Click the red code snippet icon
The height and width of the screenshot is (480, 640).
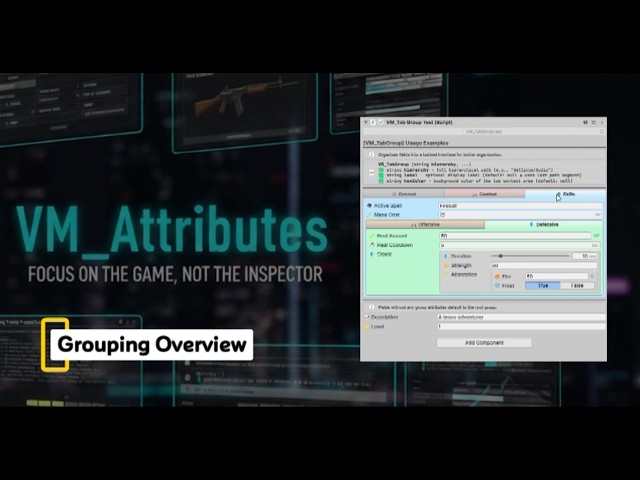pyautogui.click(x=371, y=173)
